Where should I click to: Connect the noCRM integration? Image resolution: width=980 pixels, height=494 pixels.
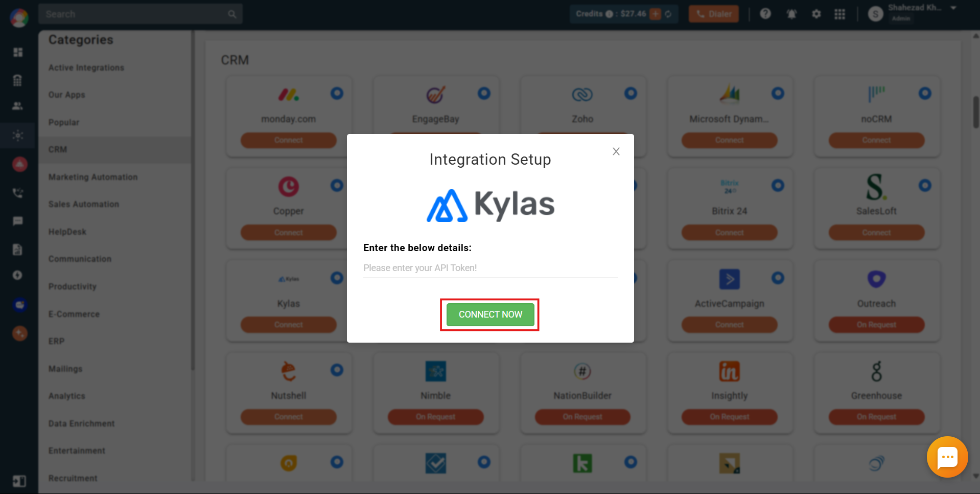pos(877,140)
